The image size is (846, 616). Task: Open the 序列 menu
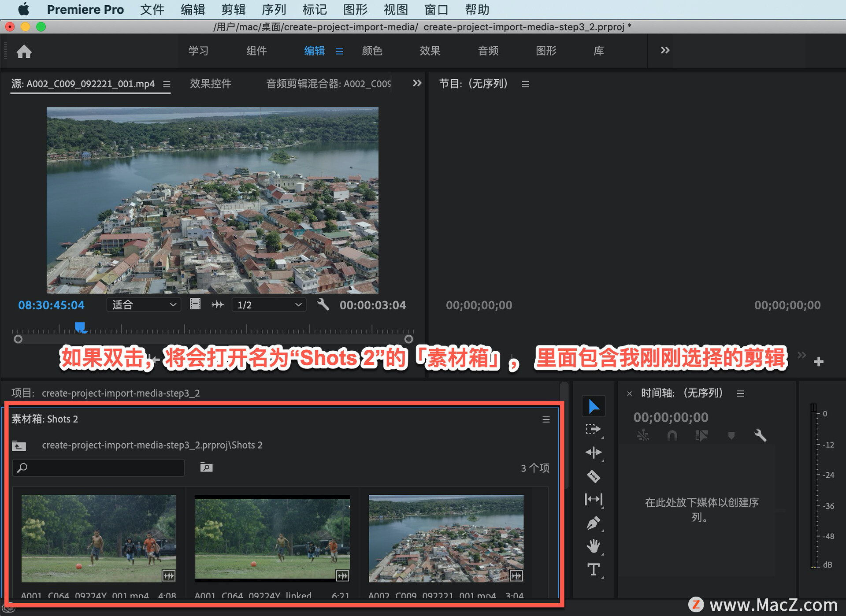pyautogui.click(x=274, y=9)
